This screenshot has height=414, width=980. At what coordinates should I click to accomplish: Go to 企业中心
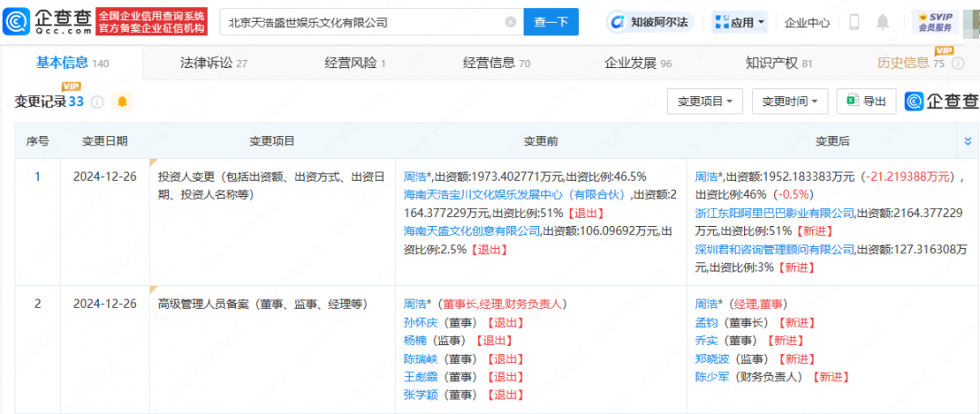[x=808, y=23]
